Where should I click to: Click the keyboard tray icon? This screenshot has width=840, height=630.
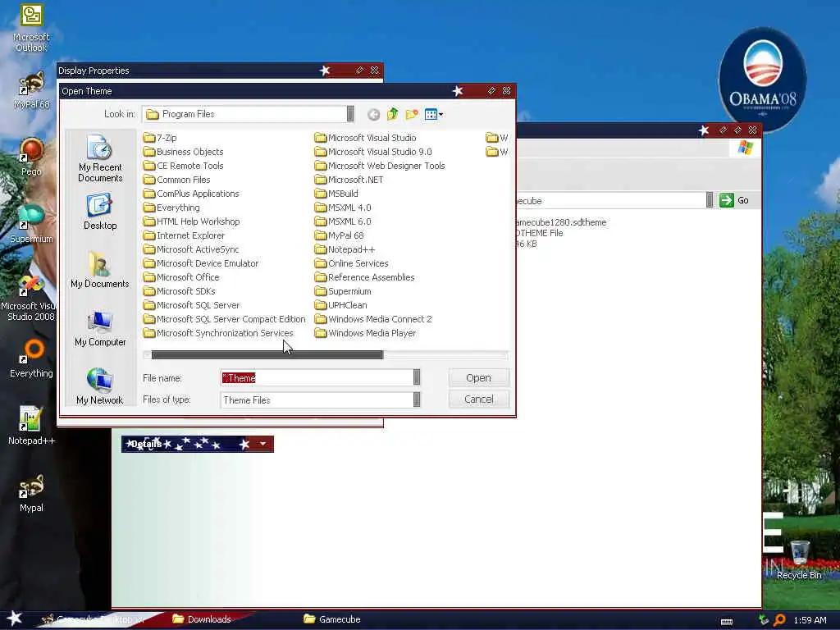[727, 621]
